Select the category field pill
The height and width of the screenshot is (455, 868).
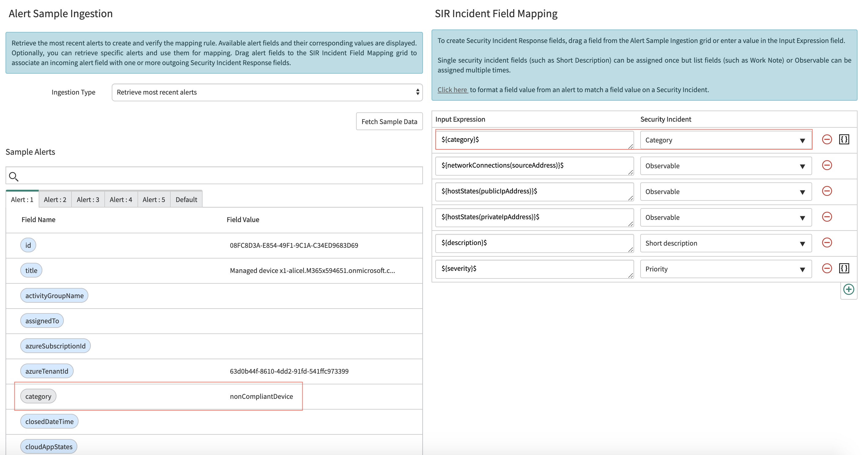click(x=38, y=396)
